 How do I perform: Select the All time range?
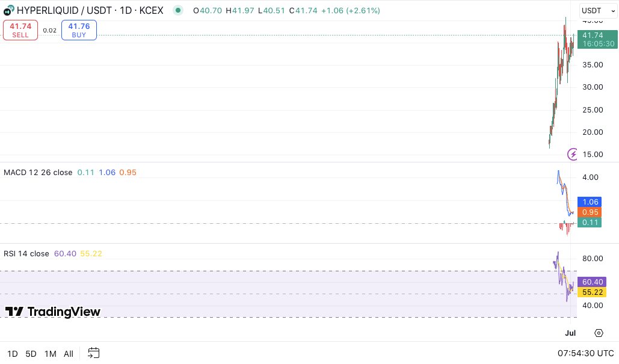[x=69, y=353]
